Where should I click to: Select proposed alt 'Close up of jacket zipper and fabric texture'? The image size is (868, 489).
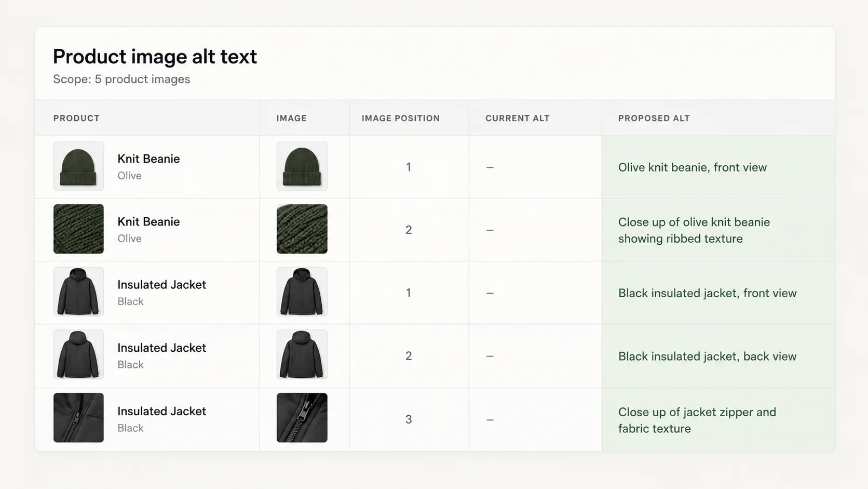(x=697, y=420)
